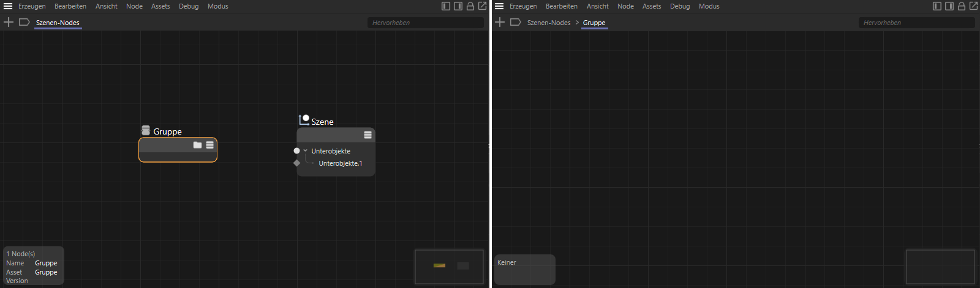Collapse the Unterobjekte port group chevron

(306, 150)
